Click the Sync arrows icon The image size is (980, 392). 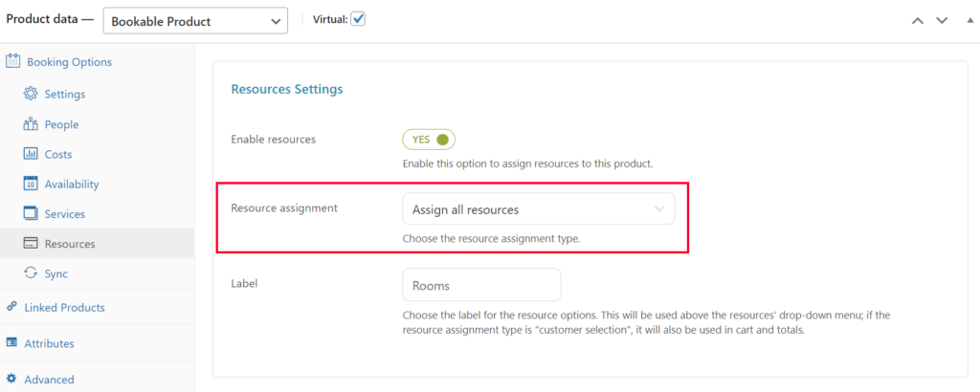click(x=31, y=273)
